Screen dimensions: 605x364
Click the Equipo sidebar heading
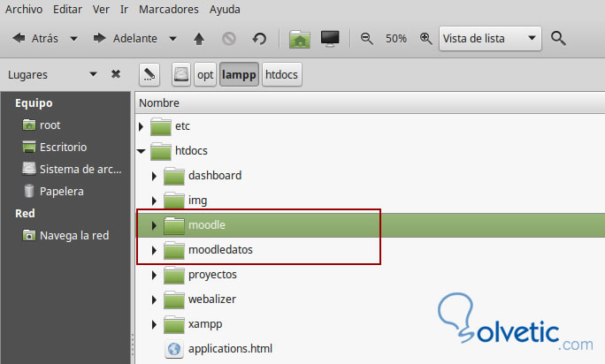(34, 103)
